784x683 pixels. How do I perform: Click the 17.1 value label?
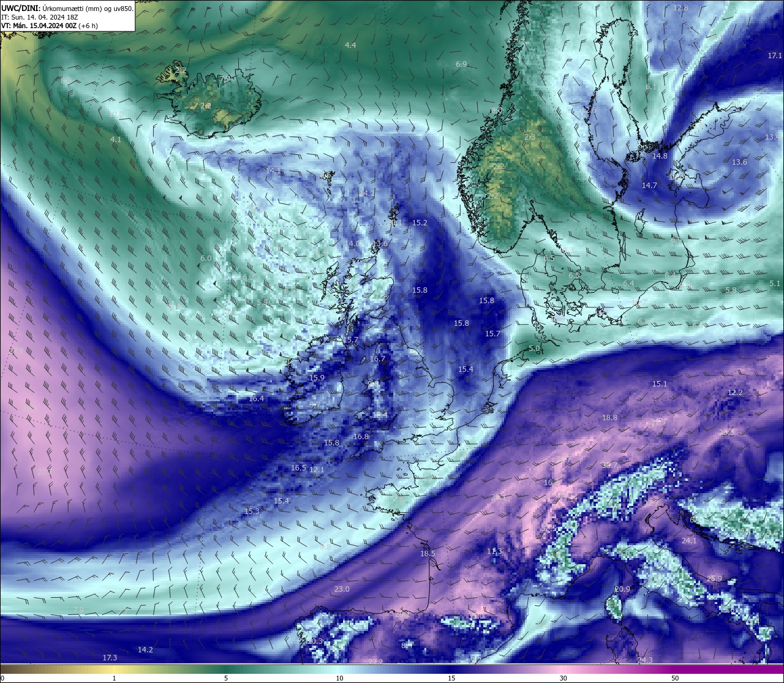tap(775, 55)
